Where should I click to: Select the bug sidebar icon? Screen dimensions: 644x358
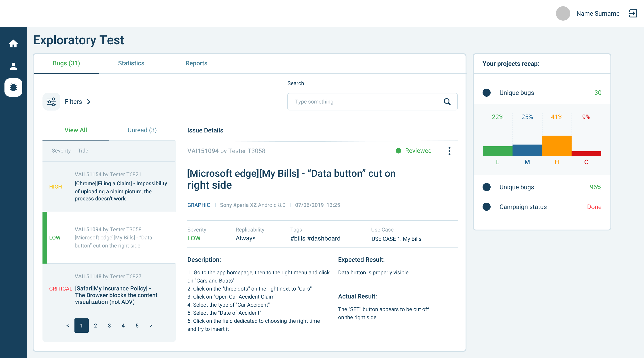pyautogui.click(x=13, y=87)
